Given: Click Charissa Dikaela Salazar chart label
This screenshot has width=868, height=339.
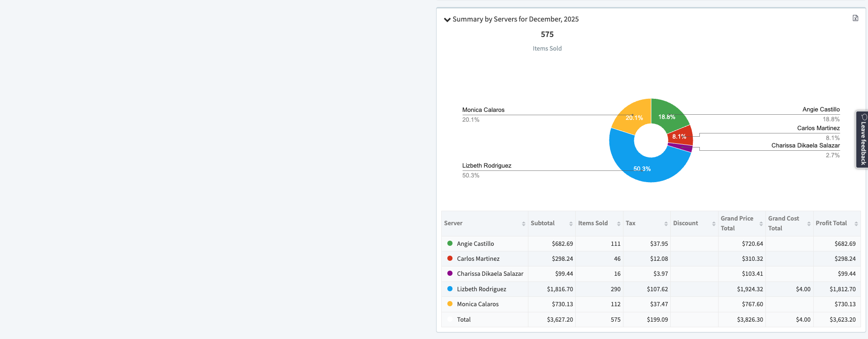Looking at the screenshot, I should click(x=805, y=146).
